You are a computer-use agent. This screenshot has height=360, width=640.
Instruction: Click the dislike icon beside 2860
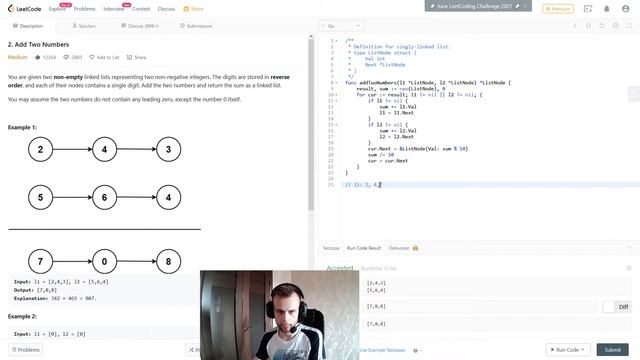pos(66,57)
